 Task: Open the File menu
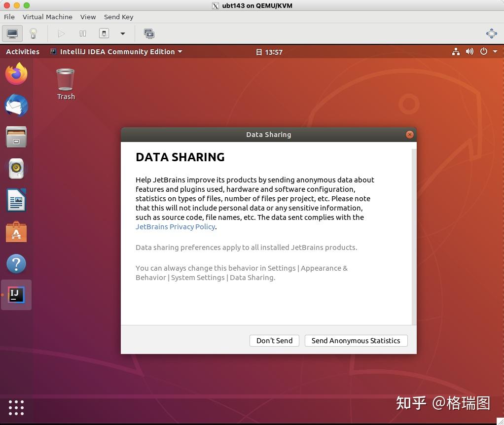click(9, 17)
